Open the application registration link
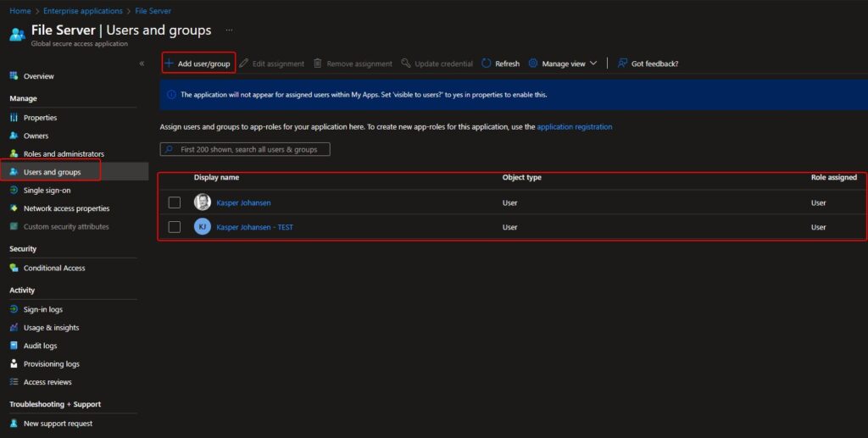This screenshot has height=438, width=868. click(575, 126)
